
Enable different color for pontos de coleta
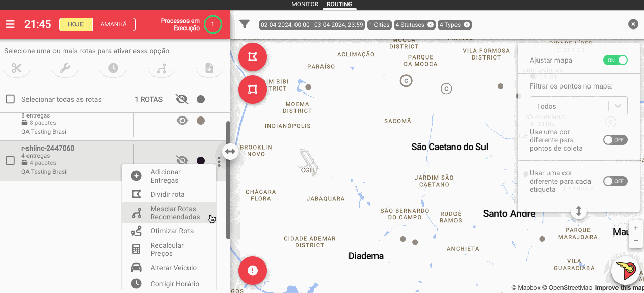point(615,140)
